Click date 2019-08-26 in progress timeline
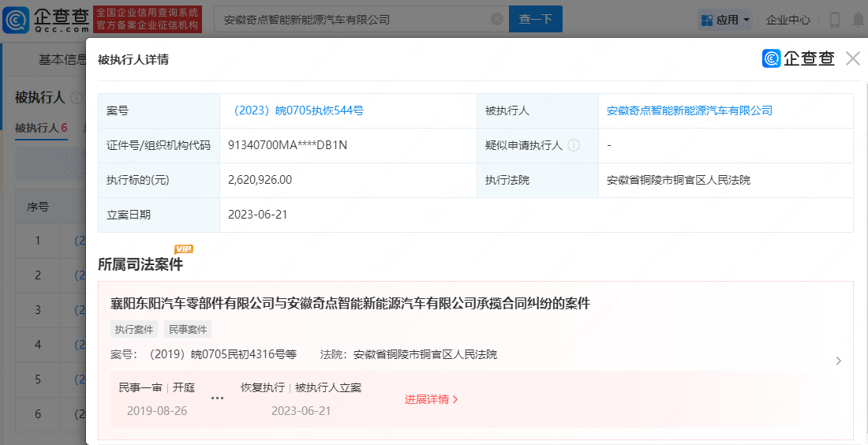 [x=157, y=411]
